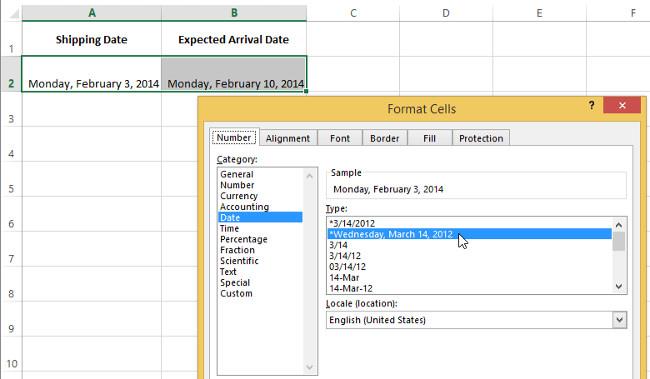Select column E header
The height and width of the screenshot is (379, 650).
click(539, 13)
